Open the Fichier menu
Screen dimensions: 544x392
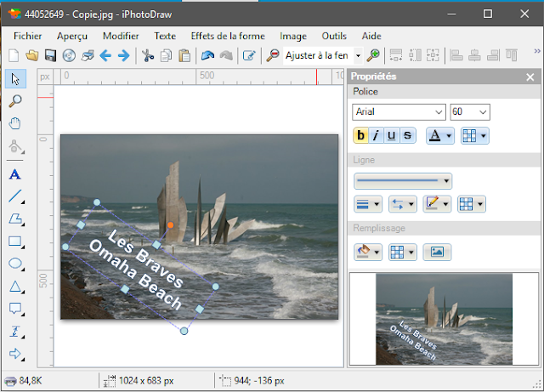click(27, 36)
